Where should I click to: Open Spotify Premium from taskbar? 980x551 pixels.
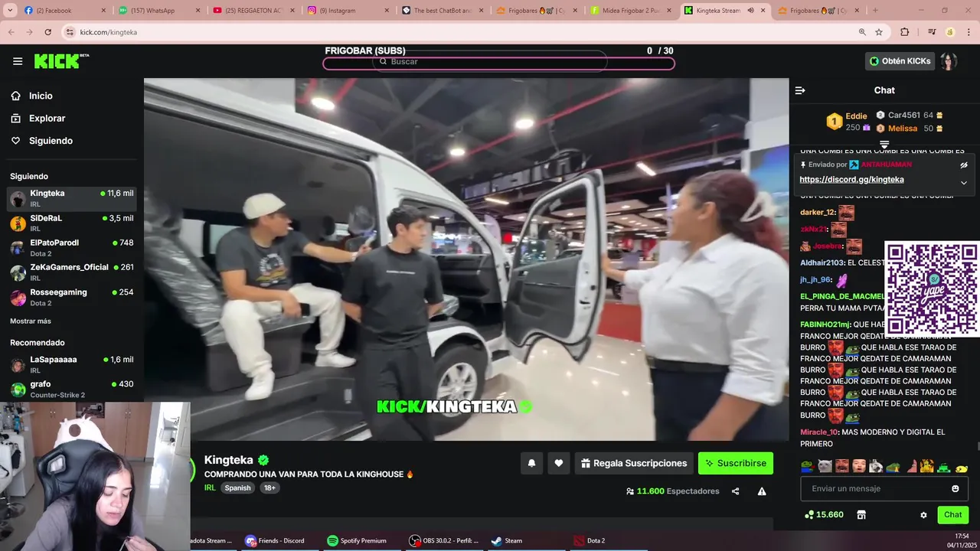point(356,540)
